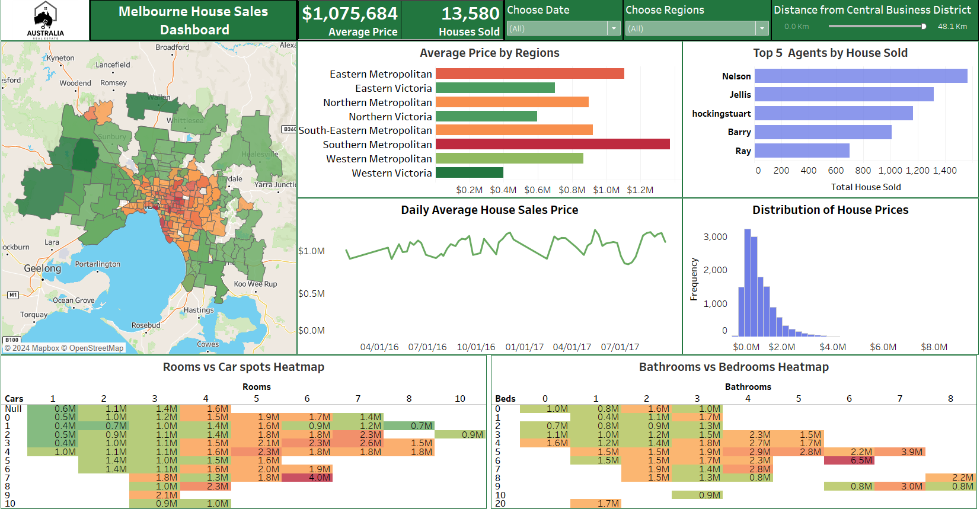
Task: Click the distance slider handle at 48.1 Km
Action: (x=924, y=26)
